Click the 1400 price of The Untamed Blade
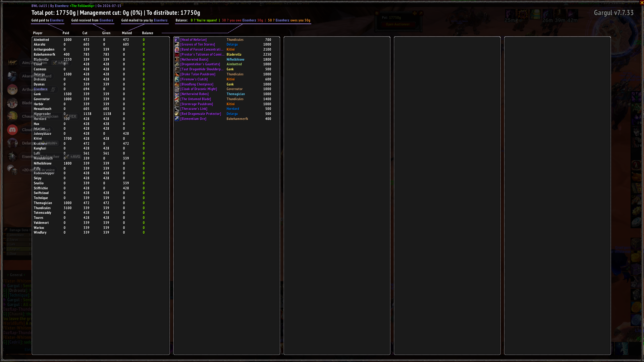The height and width of the screenshot is (362, 644). pyautogui.click(x=267, y=99)
